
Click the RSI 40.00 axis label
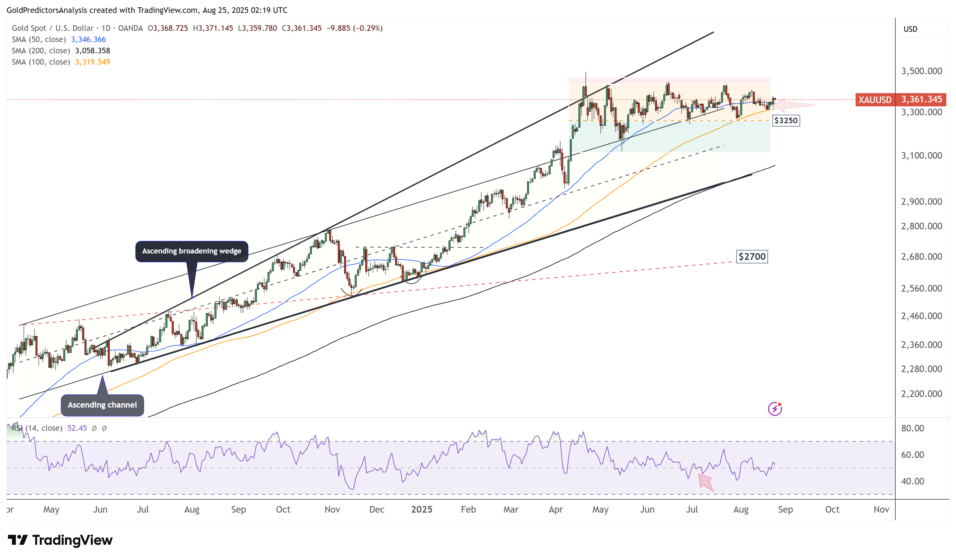pos(912,481)
